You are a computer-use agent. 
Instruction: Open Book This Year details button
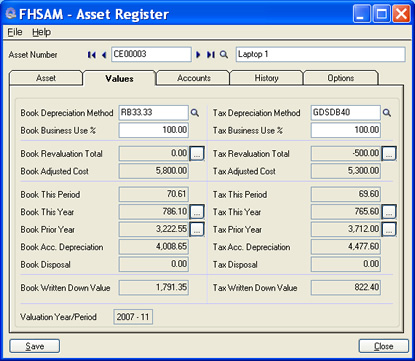197,212
